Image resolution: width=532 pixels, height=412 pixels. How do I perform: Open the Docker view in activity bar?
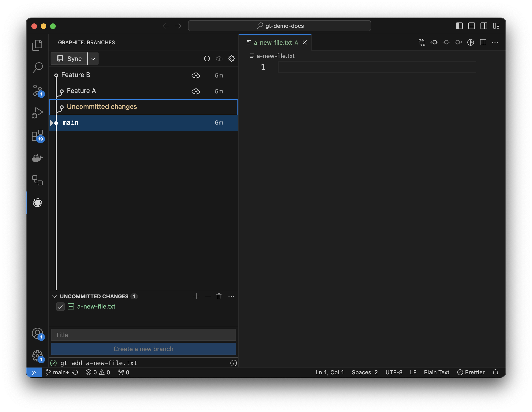(x=37, y=158)
